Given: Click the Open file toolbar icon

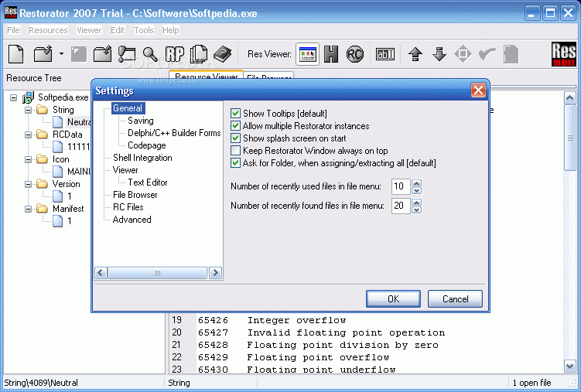Looking at the screenshot, I should tap(43, 54).
